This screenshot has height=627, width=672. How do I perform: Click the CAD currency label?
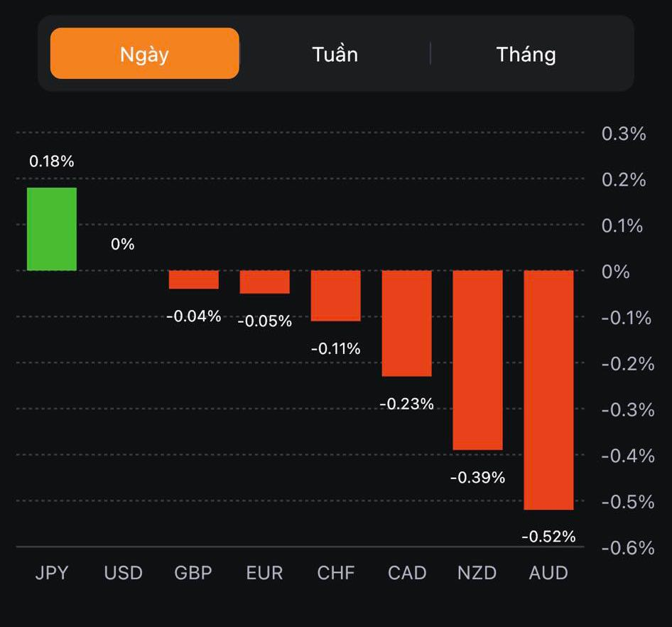click(407, 573)
